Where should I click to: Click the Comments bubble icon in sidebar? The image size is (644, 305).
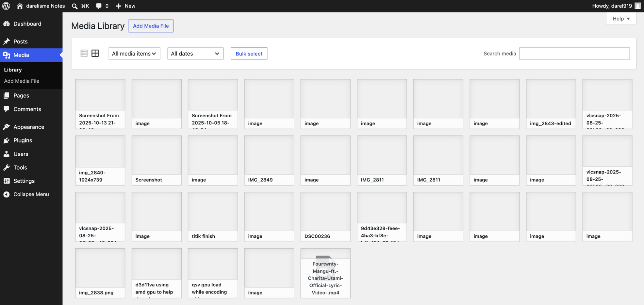6,109
